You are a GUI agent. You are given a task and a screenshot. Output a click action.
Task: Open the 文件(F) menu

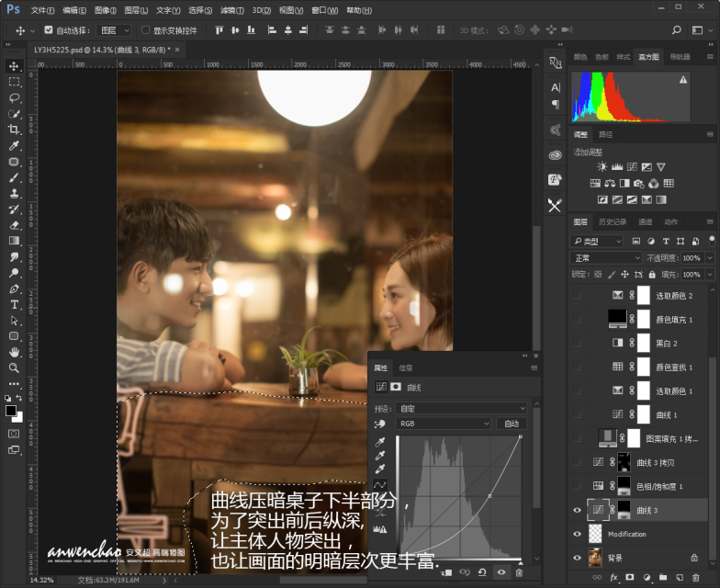[x=42, y=10]
